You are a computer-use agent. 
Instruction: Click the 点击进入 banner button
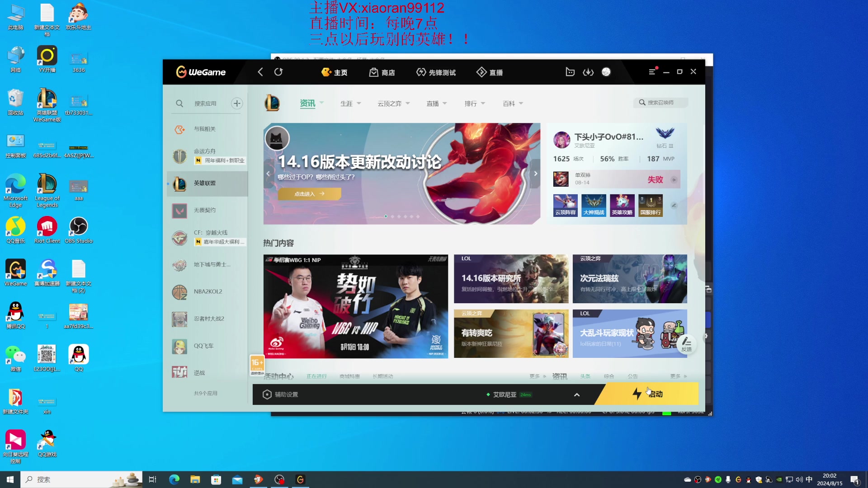(x=309, y=194)
